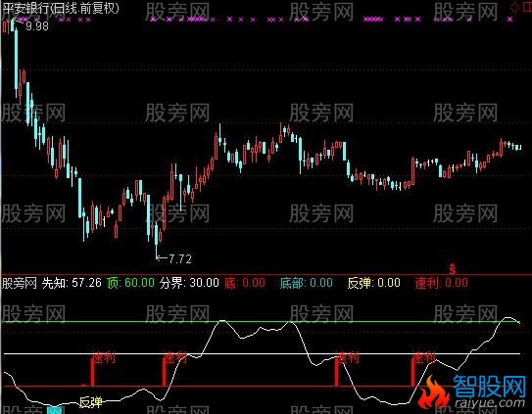
Task: Click the red square icon beside the diamond
Action: [528, 7]
